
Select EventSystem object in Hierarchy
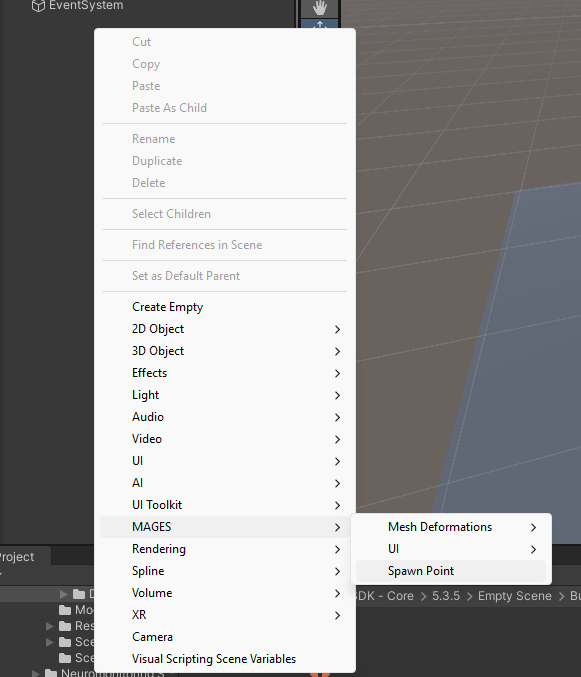86,5
